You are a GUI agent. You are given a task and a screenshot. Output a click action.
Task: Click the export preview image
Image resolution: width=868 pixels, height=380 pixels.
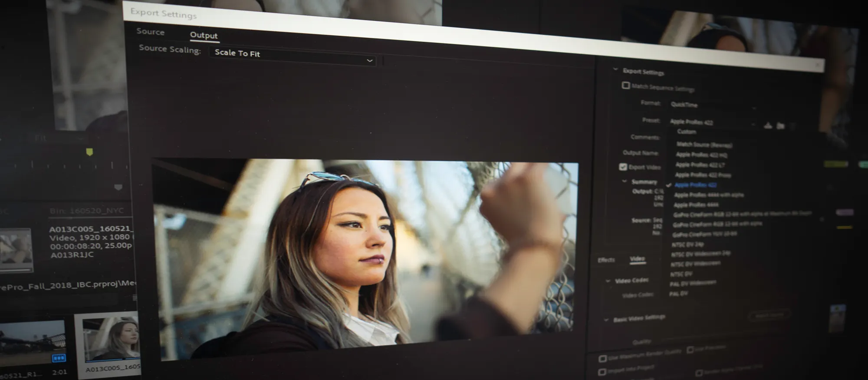365,259
